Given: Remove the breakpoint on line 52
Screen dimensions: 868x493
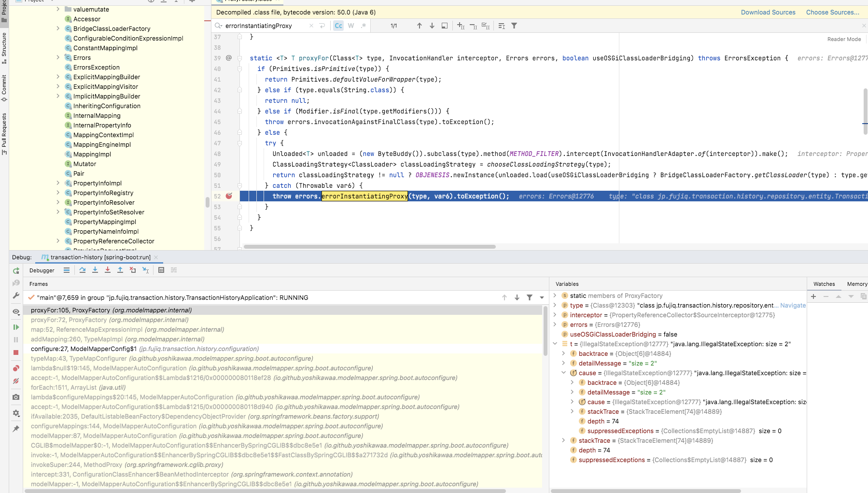Looking at the screenshot, I should coord(229,196).
